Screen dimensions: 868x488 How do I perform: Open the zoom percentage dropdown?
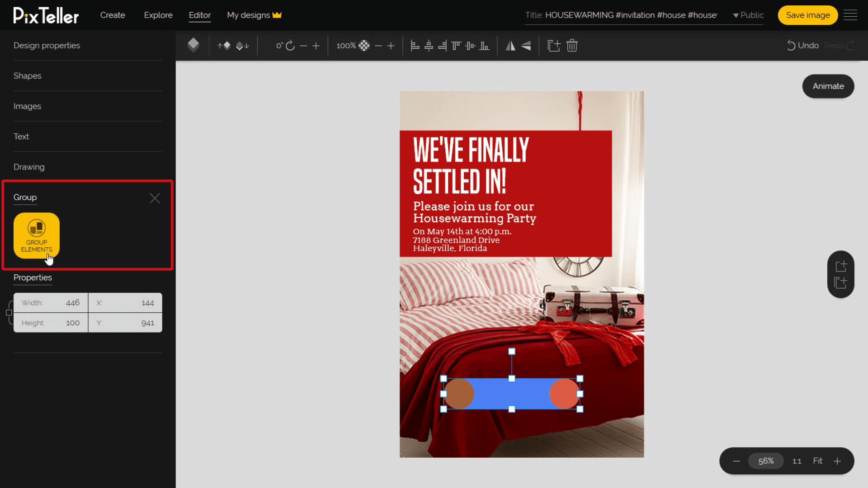(x=766, y=460)
